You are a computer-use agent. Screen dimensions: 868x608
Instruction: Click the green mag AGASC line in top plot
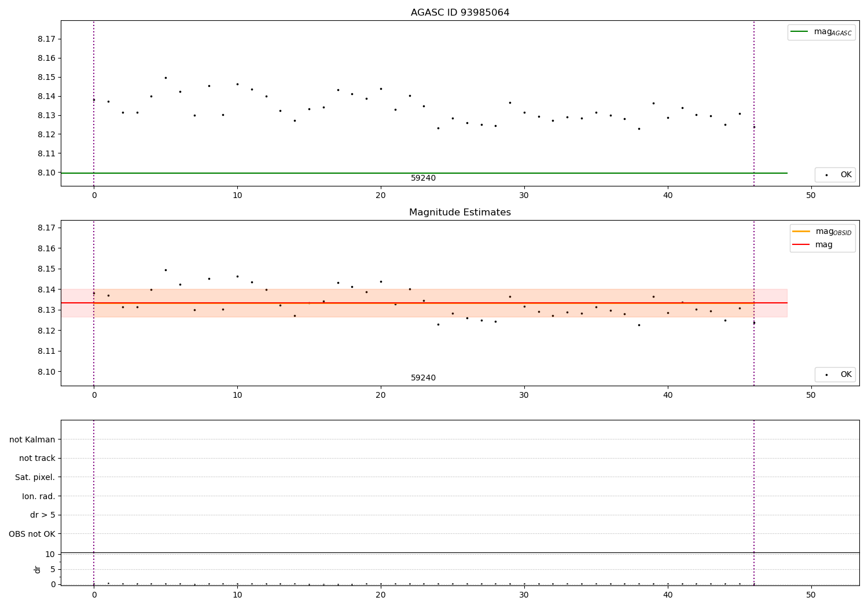pyautogui.click(x=424, y=173)
